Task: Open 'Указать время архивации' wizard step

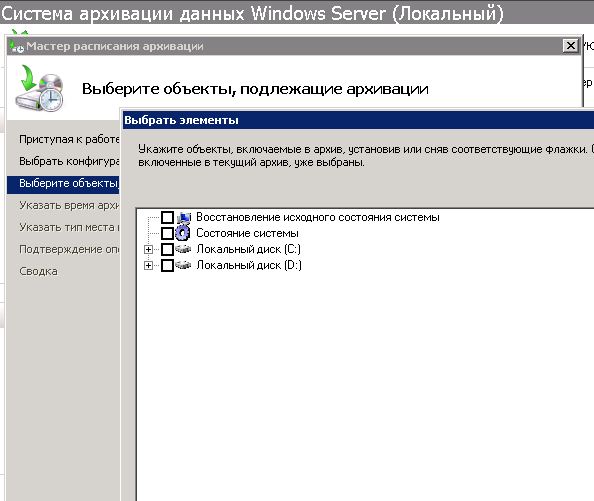Action: pyautogui.click(x=69, y=205)
